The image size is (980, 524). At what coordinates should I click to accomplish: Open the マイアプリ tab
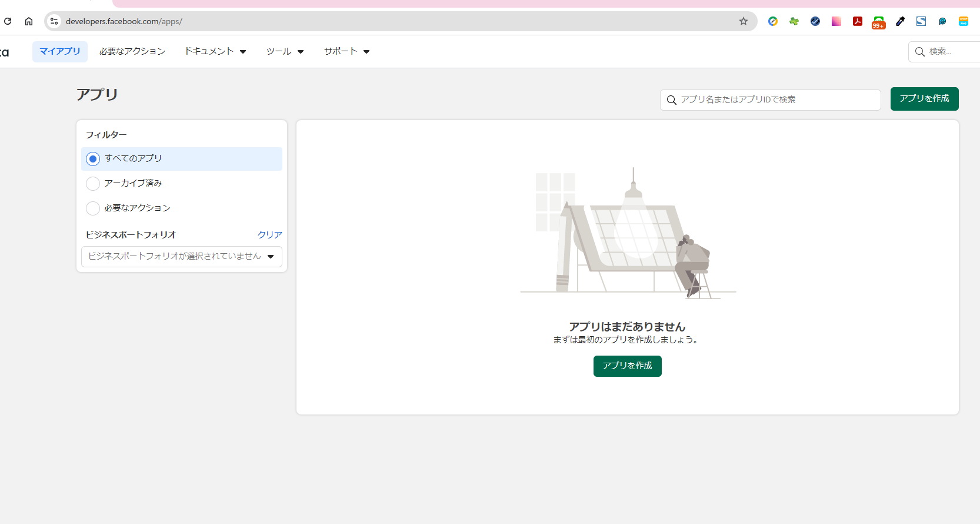click(x=60, y=51)
